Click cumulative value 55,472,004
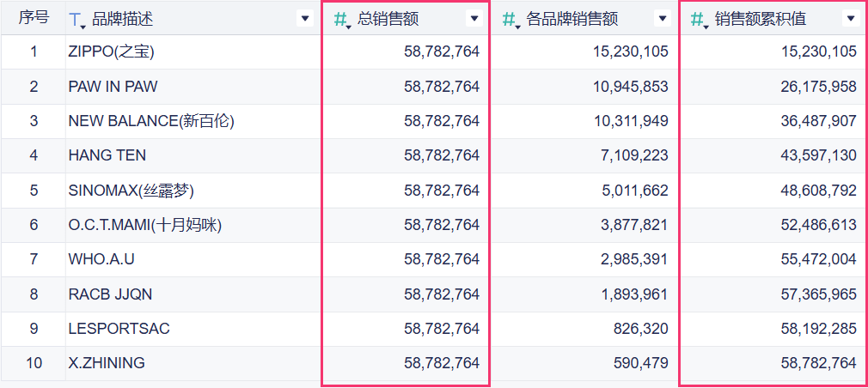This screenshot has height=388, width=868. coord(819,259)
